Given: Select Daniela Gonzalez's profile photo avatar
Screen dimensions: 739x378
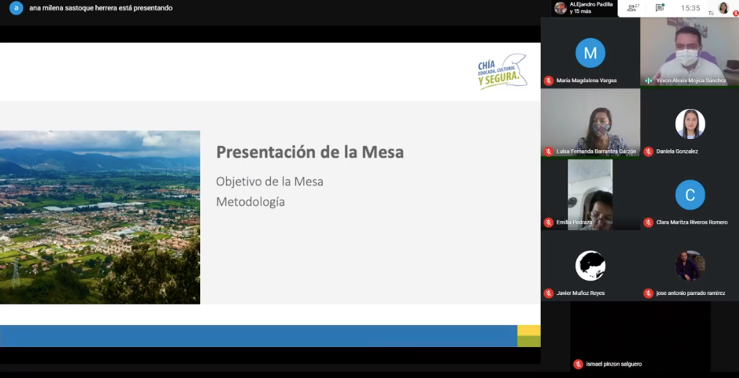Looking at the screenshot, I should coord(690,124).
